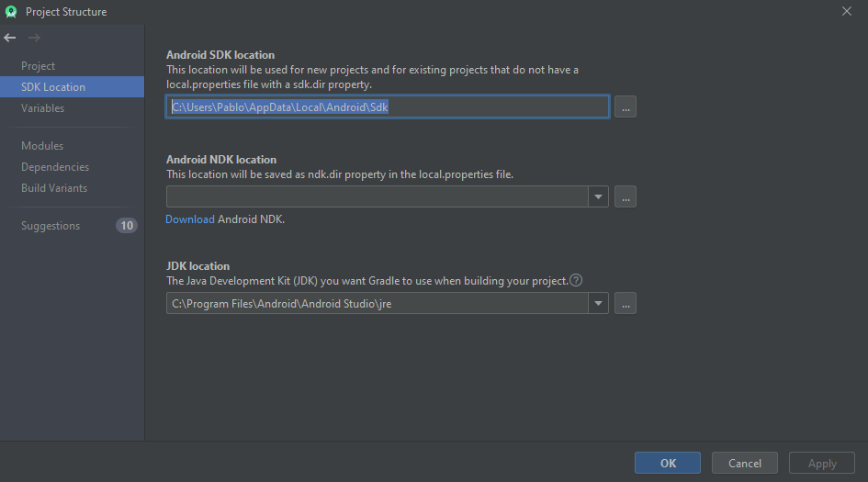Click the forward navigation arrow
This screenshot has width=868, height=482.
coord(34,38)
